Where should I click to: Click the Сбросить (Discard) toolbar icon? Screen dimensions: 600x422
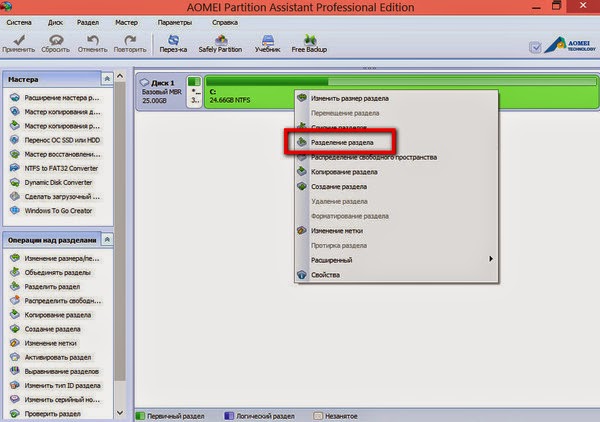coord(56,43)
